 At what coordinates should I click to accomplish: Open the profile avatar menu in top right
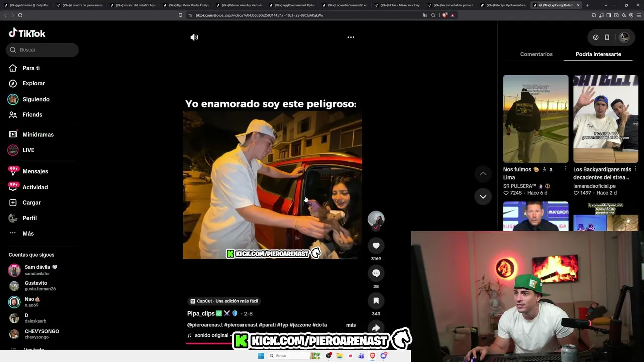tap(624, 37)
